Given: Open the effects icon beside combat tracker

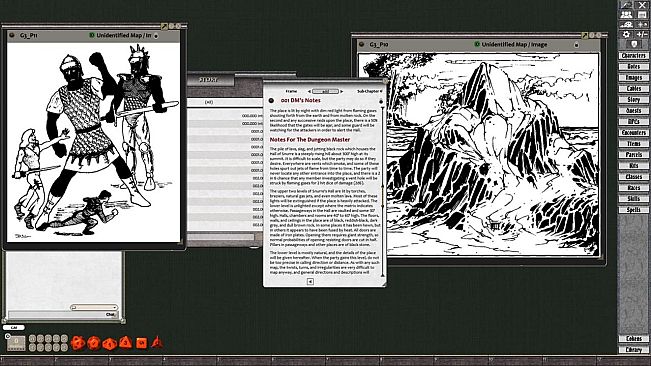Looking at the screenshot, I should point(642,25).
